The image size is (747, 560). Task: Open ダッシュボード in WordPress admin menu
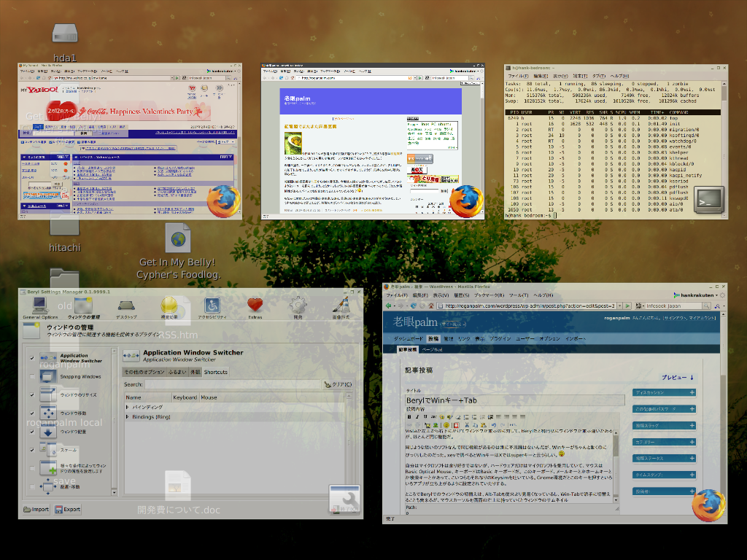[x=408, y=338]
